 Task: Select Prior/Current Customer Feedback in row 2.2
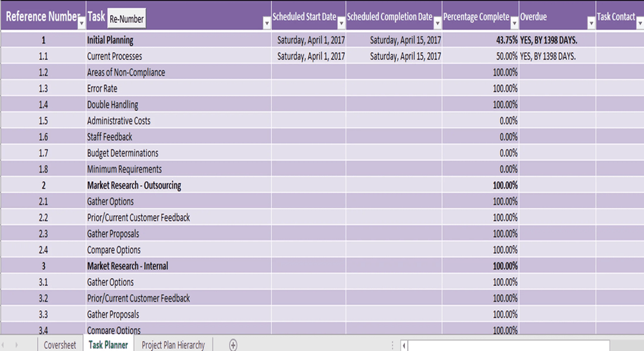pyautogui.click(x=179, y=217)
